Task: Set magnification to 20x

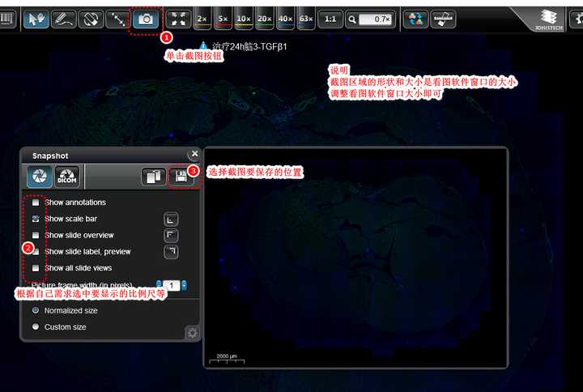Action: [264, 19]
